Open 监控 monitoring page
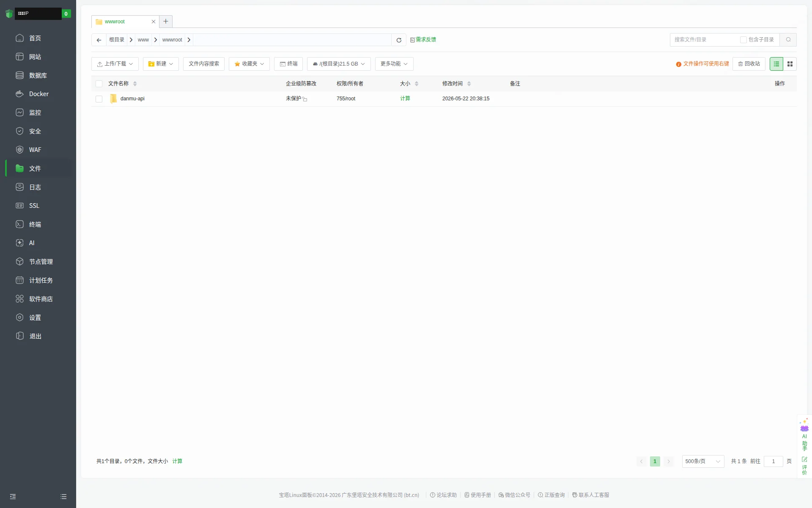This screenshot has width=812, height=508. [x=35, y=113]
